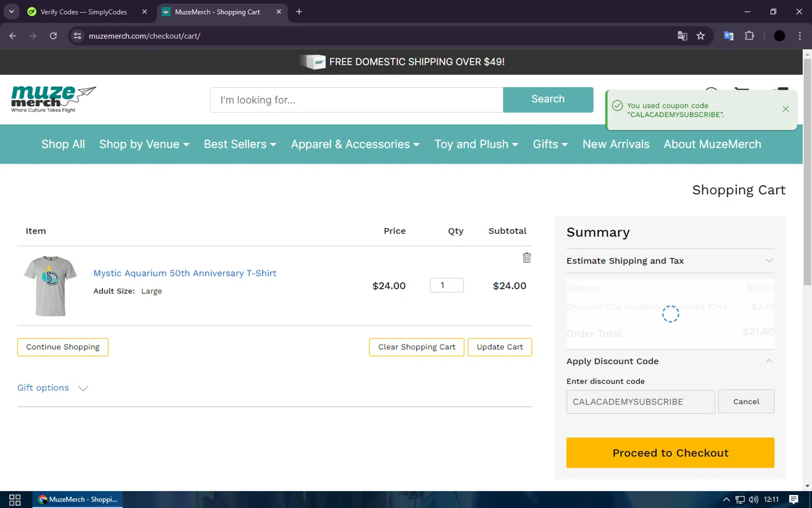Close the MuzeMerch Shopping Cart tab
Viewport: 812px width, 508px height.
(279, 11)
